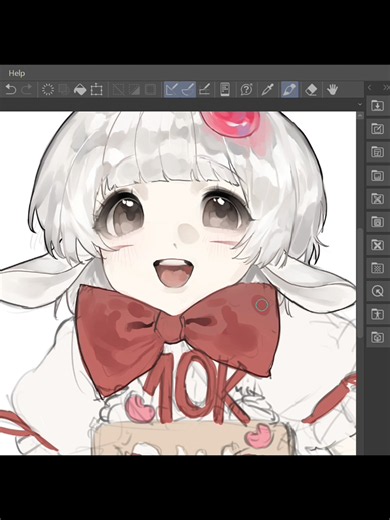The image size is (390, 520).
Task: Click the Clear Outside Selection icon
Action: 64,89
